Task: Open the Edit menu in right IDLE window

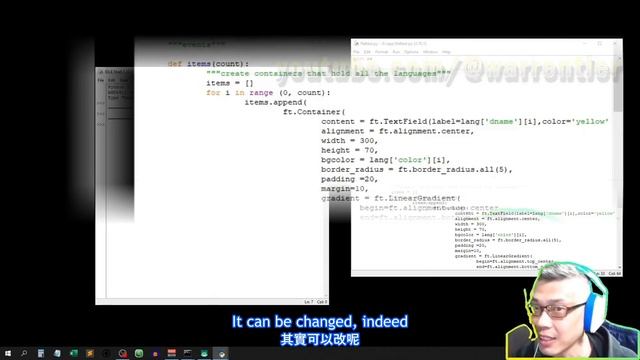Action: coord(367,52)
